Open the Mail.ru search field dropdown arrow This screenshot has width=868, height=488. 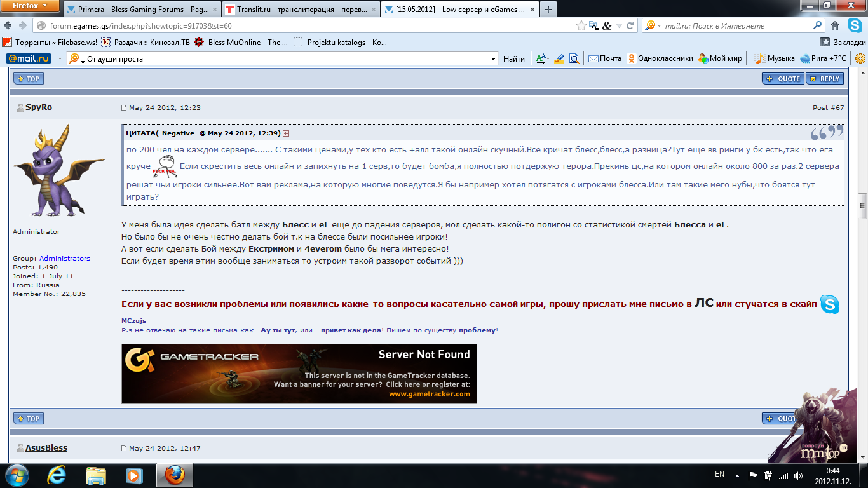(x=494, y=59)
